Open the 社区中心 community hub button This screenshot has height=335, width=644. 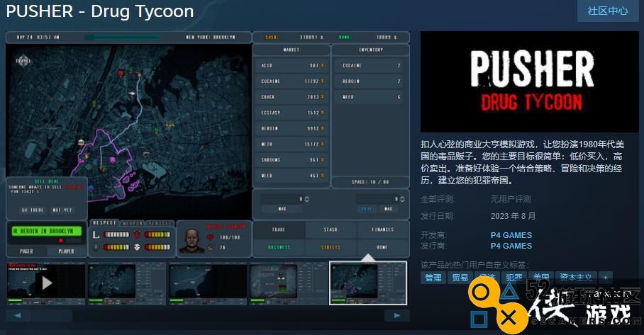tap(607, 11)
